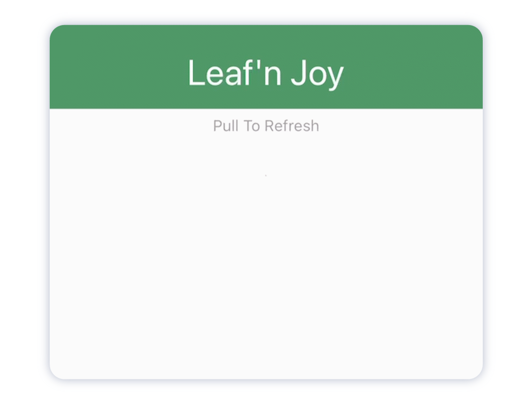Tap the boundary between header and content
Viewport: 532px width, 404px height.
point(266,108)
